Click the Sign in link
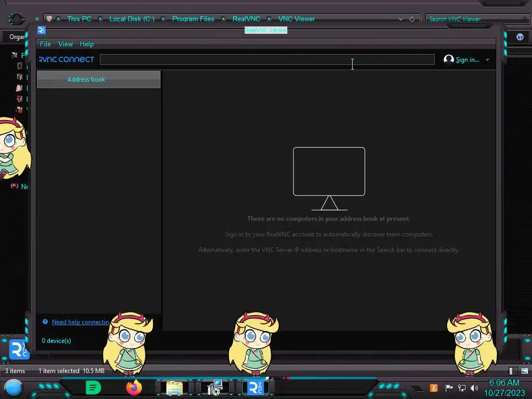 pyautogui.click(x=467, y=60)
